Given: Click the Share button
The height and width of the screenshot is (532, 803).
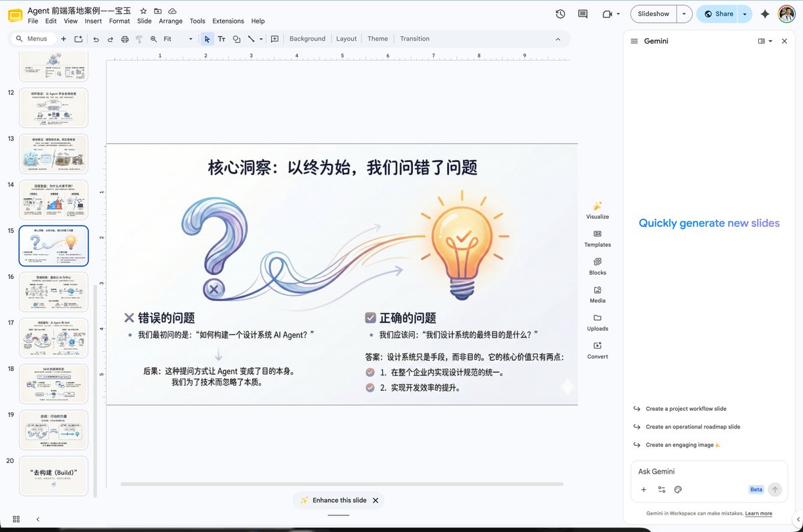Looking at the screenshot, I should (718, 14).
